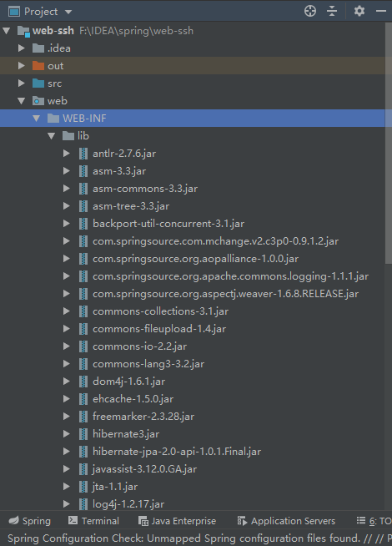Image resolution: width=392 pixels, height=546 pixels.
Task: Click the project tree vertical scrollbar
Action: (389, 143)
